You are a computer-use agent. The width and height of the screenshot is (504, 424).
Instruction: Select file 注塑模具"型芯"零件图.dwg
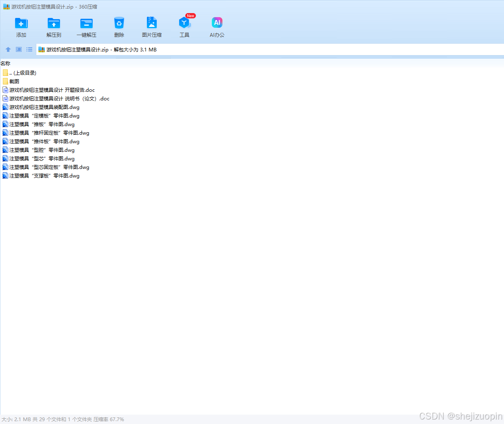[42, 158]
